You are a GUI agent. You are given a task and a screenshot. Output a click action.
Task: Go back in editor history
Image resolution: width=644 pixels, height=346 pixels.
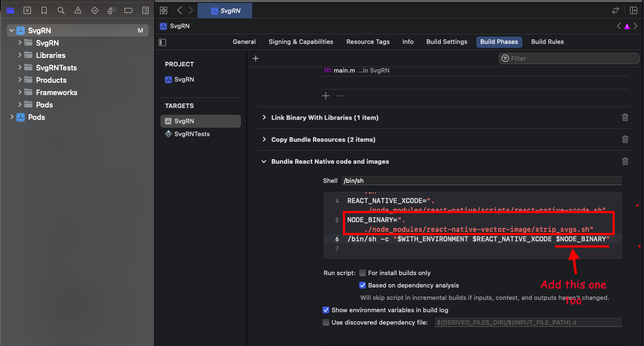(180, 10)
